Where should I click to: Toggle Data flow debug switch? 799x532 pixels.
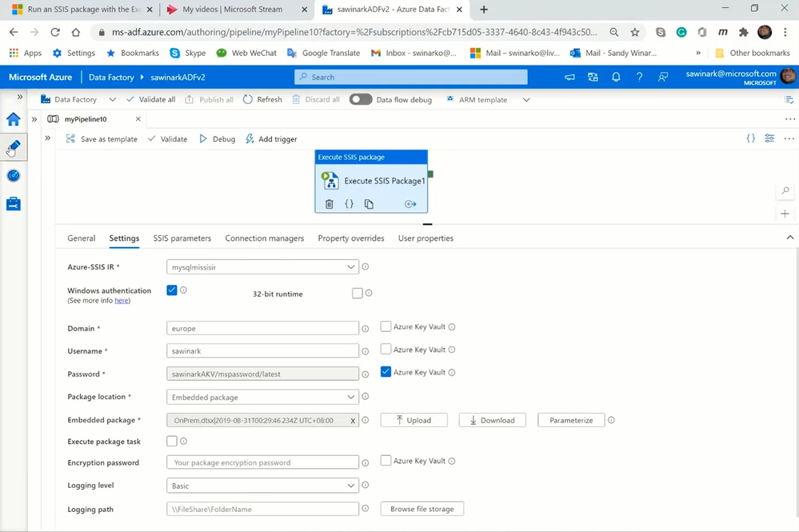[x=360, y=99]
